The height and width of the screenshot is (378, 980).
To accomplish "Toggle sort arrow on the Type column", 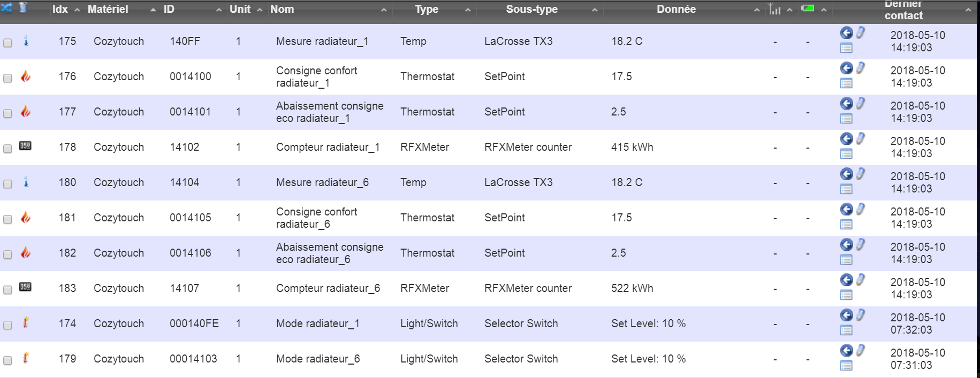I will pyautogui.click(x=468, y=10).
